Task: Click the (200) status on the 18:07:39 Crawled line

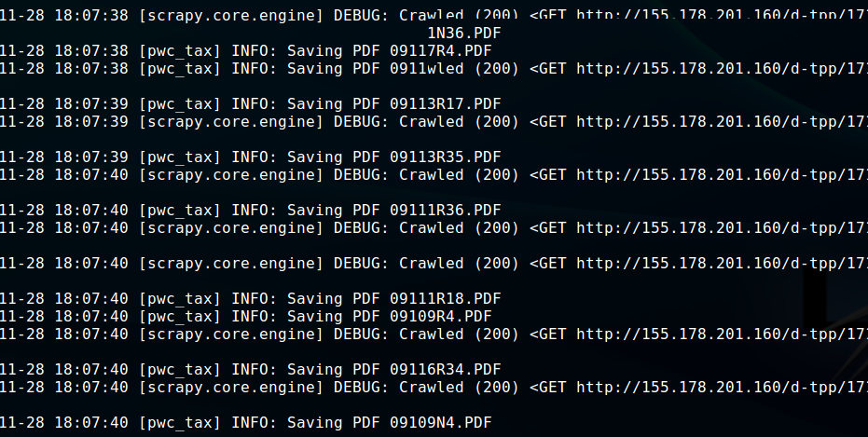Action: 497,122
